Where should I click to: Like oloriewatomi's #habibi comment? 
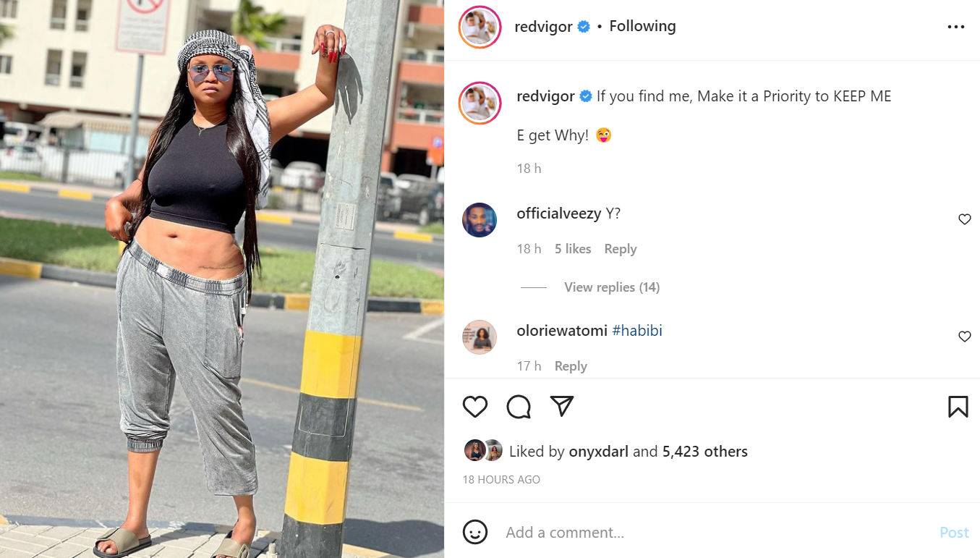[965, 337]
